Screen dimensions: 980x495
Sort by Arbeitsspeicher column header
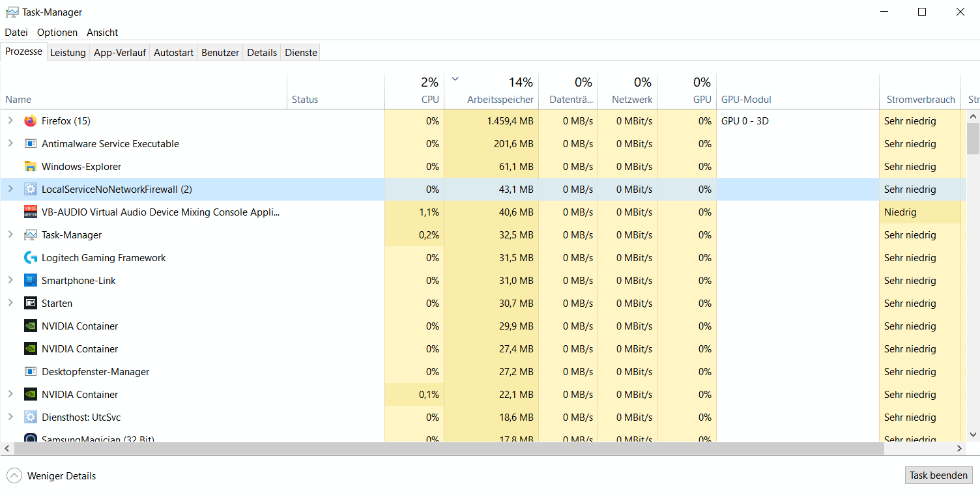click(500, 100)
